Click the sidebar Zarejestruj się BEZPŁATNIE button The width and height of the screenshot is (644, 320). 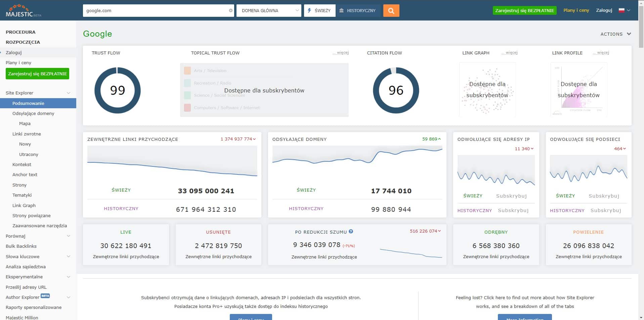coord(37,74)
